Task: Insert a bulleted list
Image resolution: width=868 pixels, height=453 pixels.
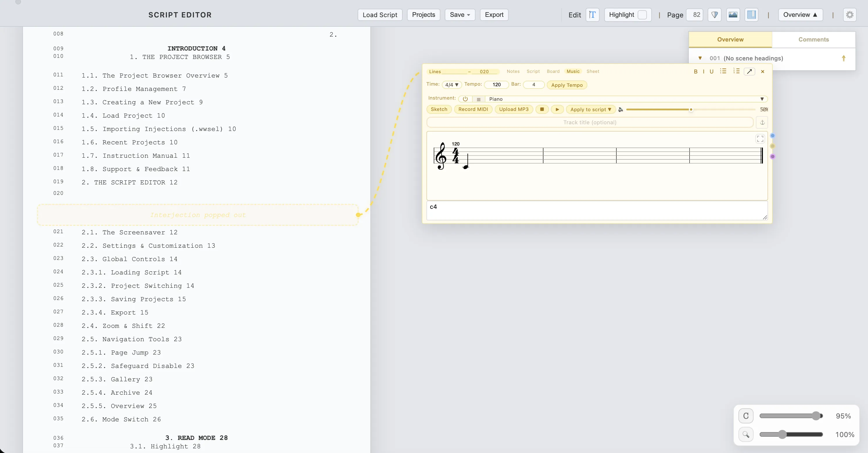Action: pyautogui.click(x=723, y=71)
